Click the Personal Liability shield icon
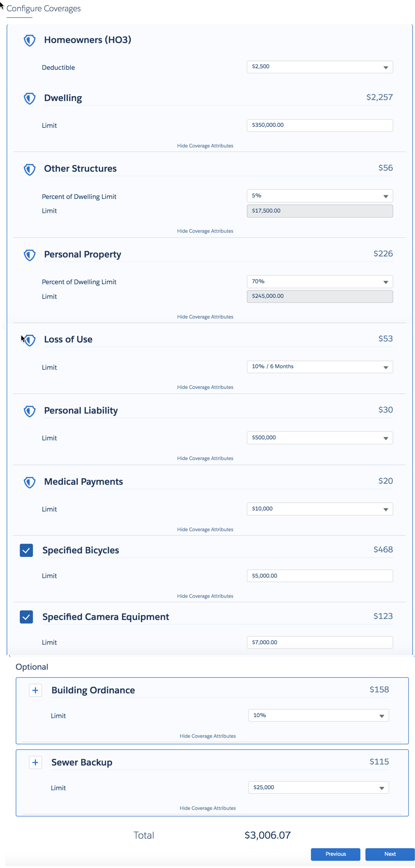 [x=30, y=411]
